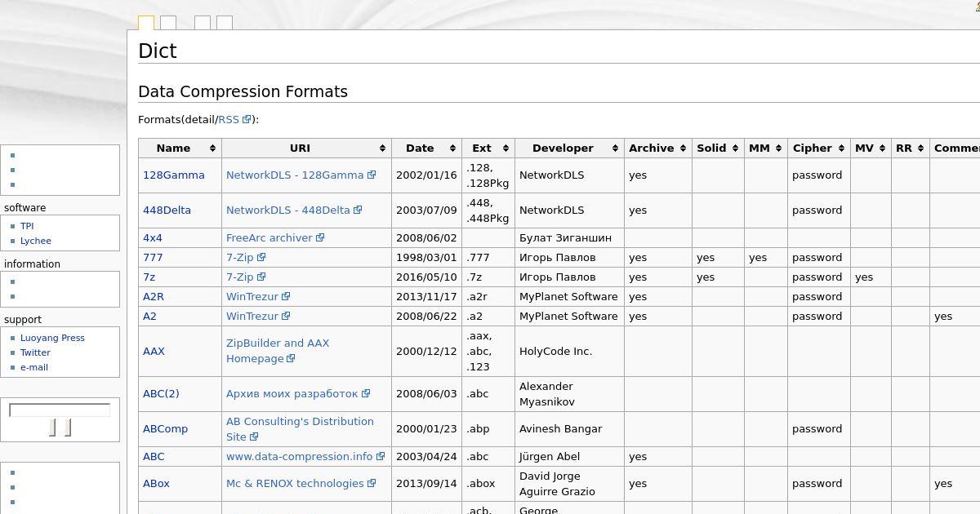Click the MV column sort arrows
This screenshot has height=514, width=980.
click(x=882, y=148)
